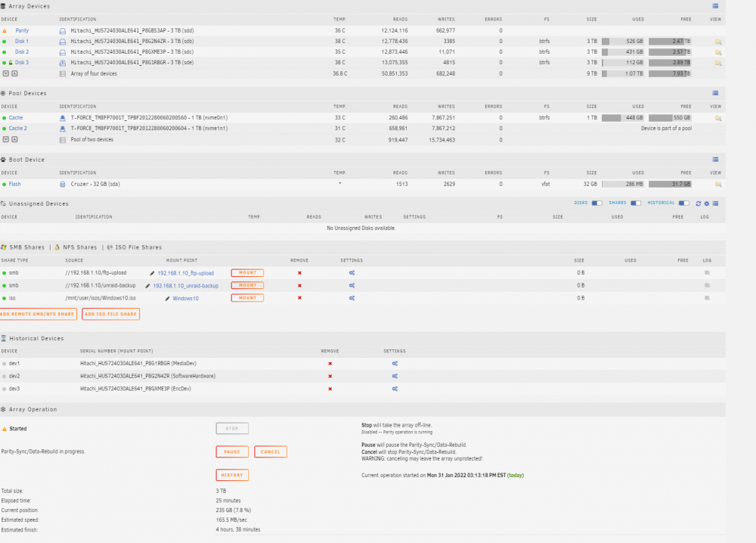The width and height of the screenshot is (756, 543).
Task: Cancel the parity sync operation
Action: pos(271,451)
